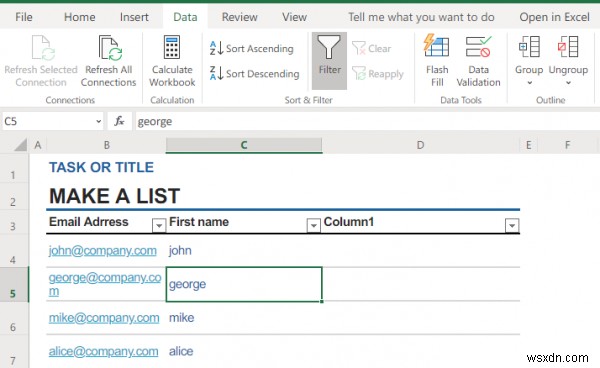Select column C header

tap(244, 145)
